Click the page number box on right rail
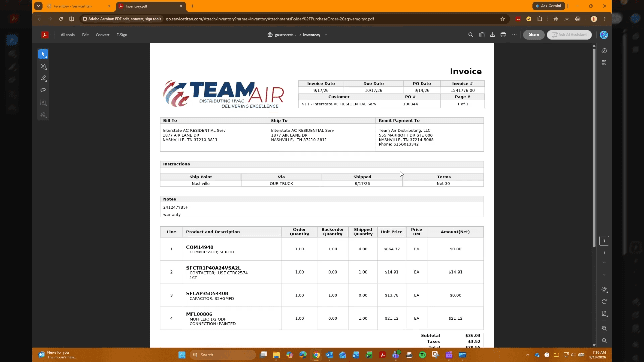644x362 pixels. click(604, 241)
